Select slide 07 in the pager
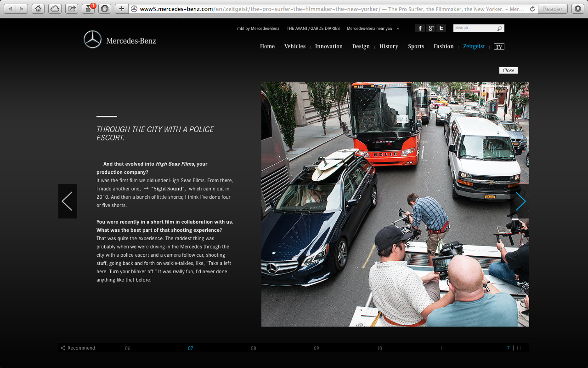588x368 pixels. click(x=191, y=348)
